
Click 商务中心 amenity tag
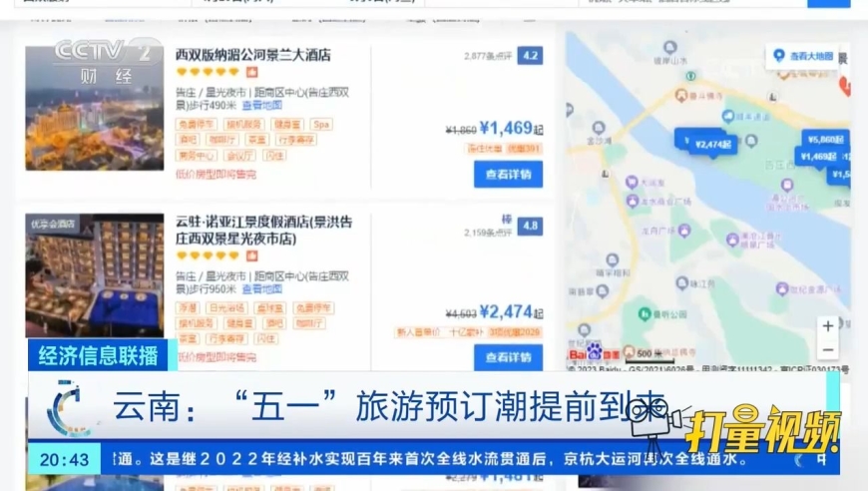click(x=197, y=156)
